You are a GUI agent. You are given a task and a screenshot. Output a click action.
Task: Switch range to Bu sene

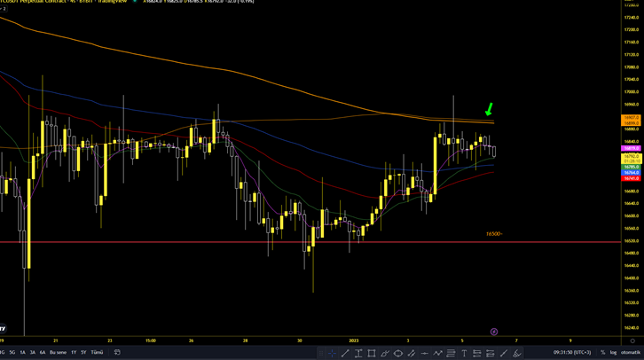[x=58, y=353]
